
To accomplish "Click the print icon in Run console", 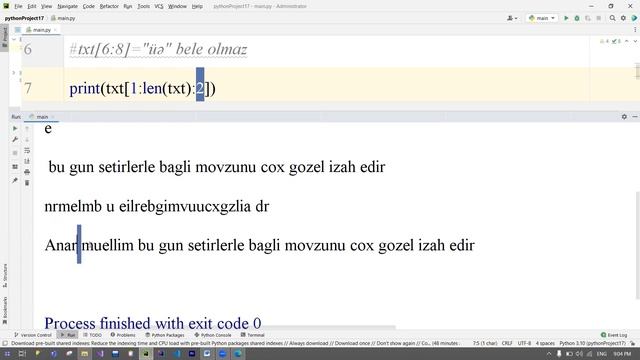I will 27,172.
